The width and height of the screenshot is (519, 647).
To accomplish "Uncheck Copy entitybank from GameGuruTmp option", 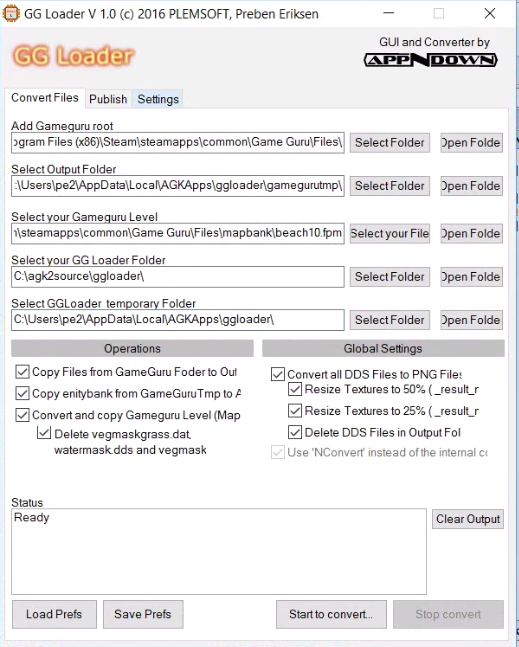I will [22, 393].
